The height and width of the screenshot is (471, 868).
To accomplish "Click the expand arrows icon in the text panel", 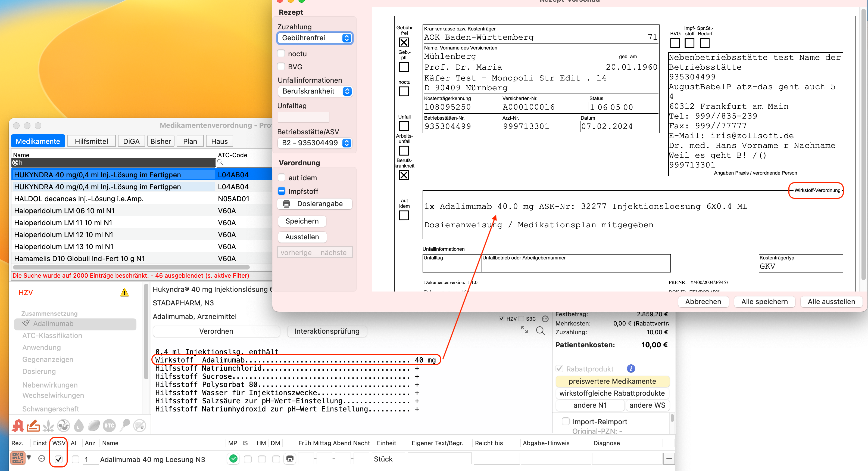I will pyautogui.click(x=524, y=329).
